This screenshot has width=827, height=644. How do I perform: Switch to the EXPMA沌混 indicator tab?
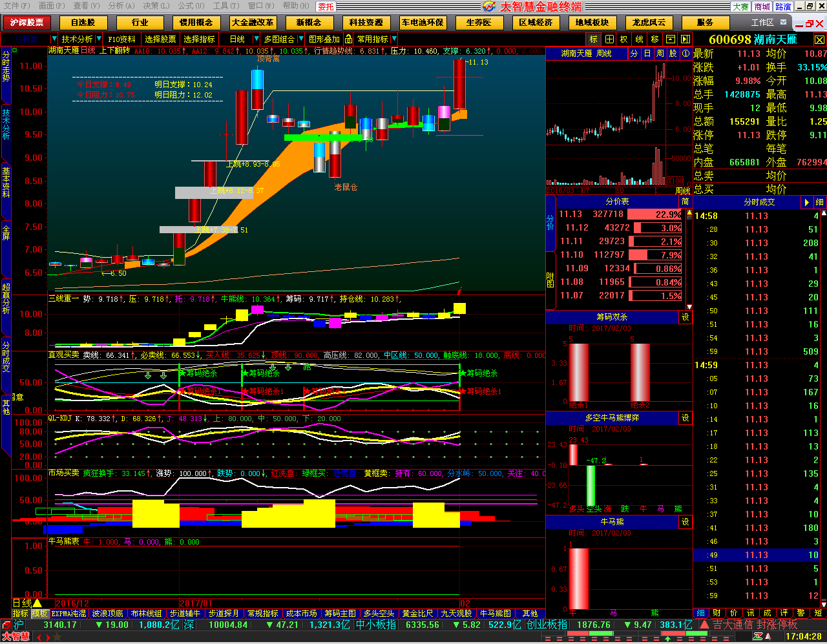[68, 614]
